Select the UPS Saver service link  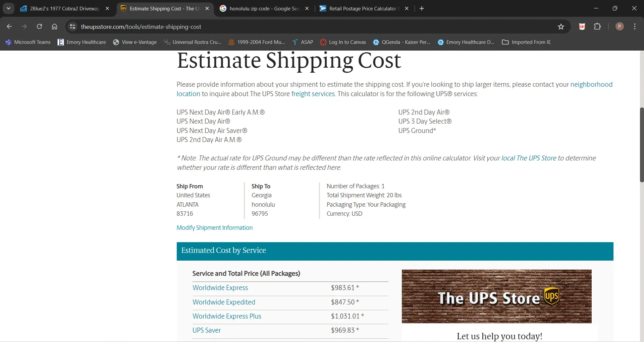[x=207, y=330]
